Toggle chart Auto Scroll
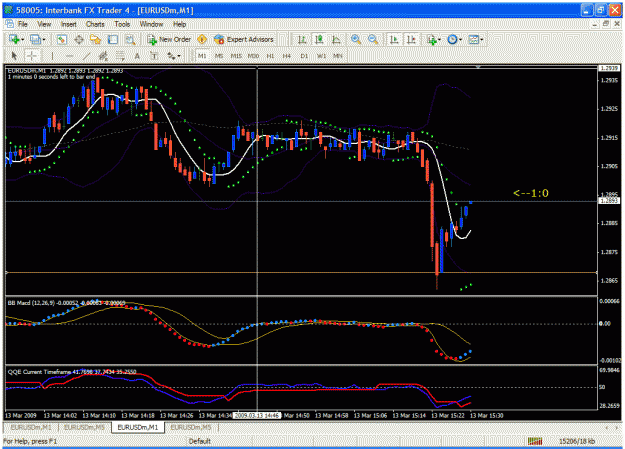The image size is (625, 449). tap(394, 39)
